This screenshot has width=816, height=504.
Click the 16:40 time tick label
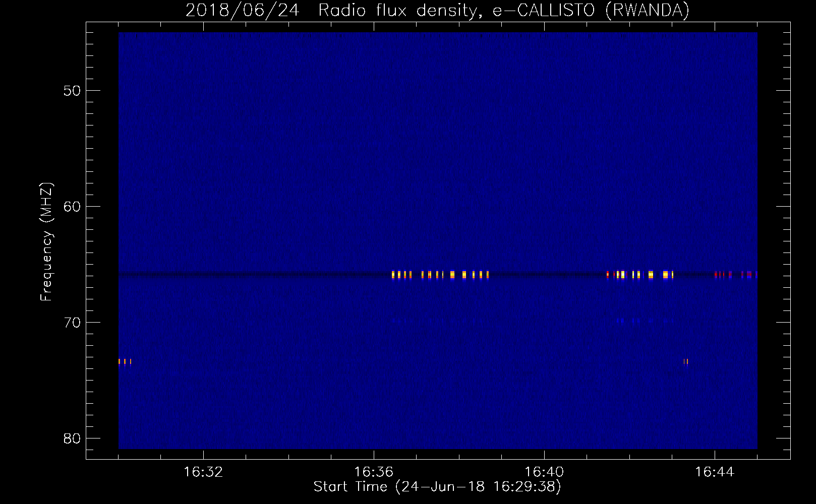(544, 472)
